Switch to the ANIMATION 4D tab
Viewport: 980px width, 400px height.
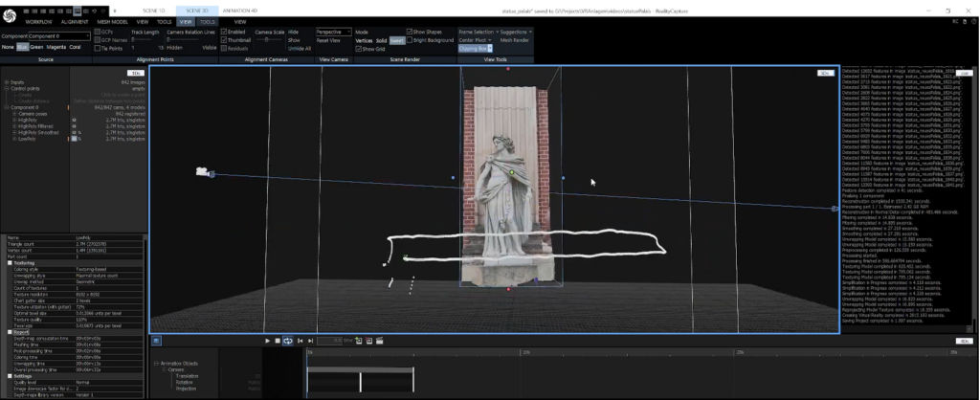(240, 11)
